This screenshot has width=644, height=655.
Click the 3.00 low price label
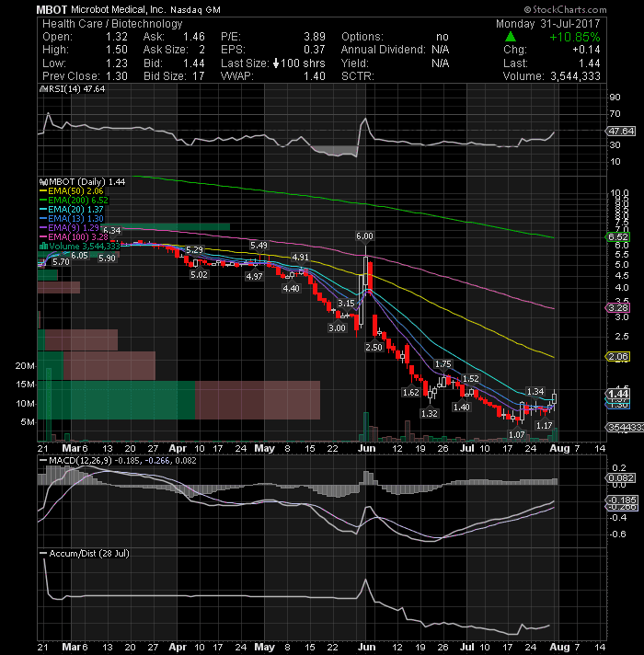[x=337, y=327]
